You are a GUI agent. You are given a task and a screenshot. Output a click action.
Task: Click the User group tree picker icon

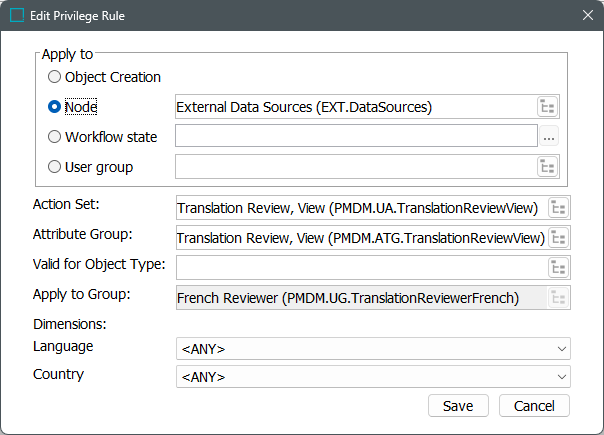click(x=548, y=167)
